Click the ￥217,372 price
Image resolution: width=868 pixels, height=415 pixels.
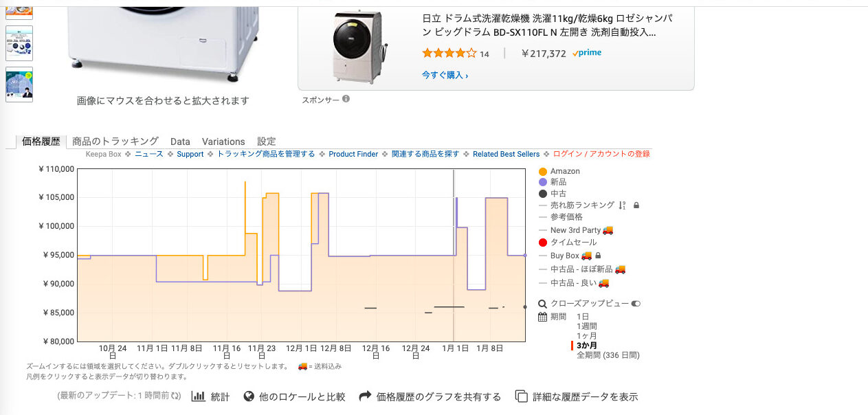point(544,54)
